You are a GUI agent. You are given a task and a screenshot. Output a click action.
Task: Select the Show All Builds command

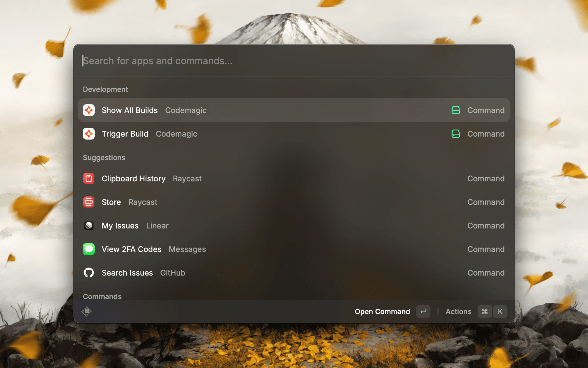[x=130, y=110]
